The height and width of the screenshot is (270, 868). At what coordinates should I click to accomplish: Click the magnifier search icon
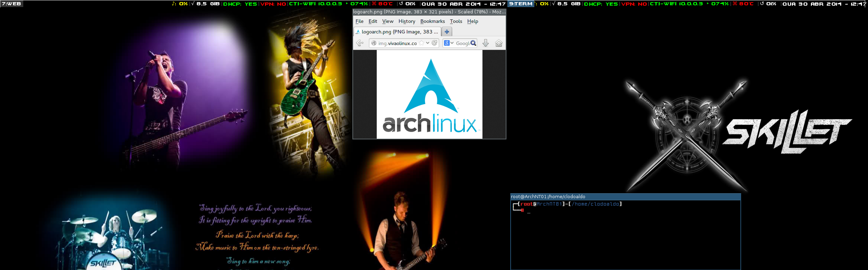coord(473,43)
